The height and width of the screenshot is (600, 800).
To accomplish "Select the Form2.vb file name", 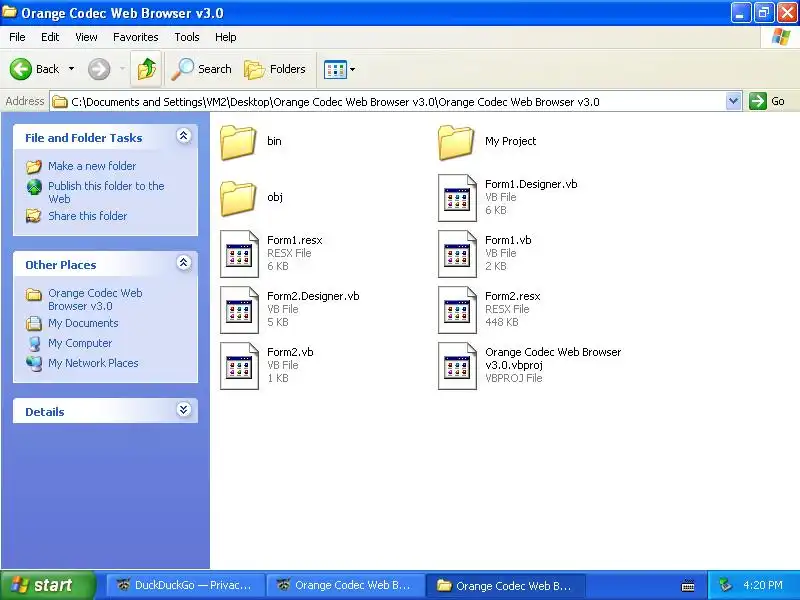I will (x=290, y=352).
